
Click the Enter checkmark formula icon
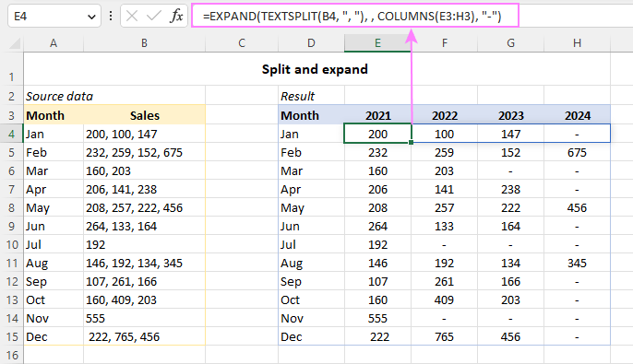(154, 16)
